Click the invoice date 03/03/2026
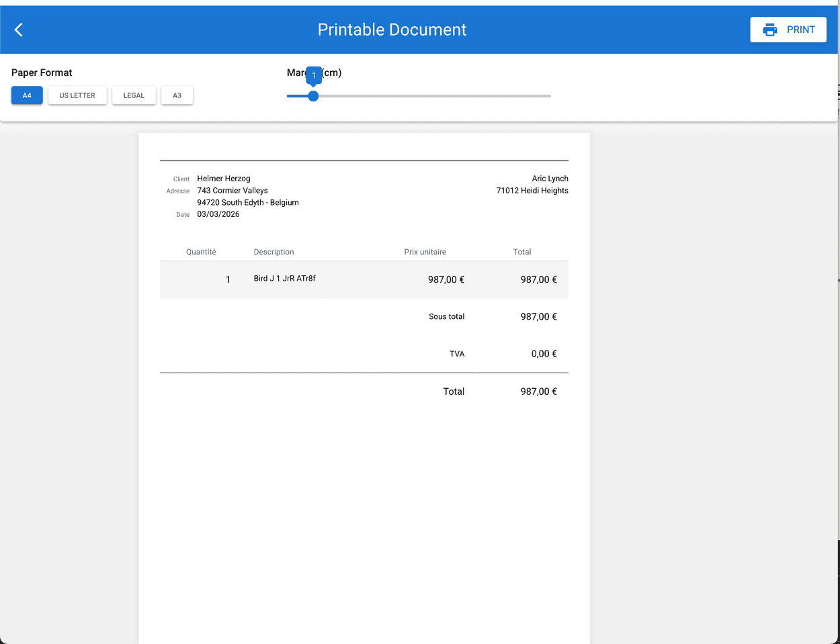The height and width of the screenshot is (644, 840). (218, 214)
